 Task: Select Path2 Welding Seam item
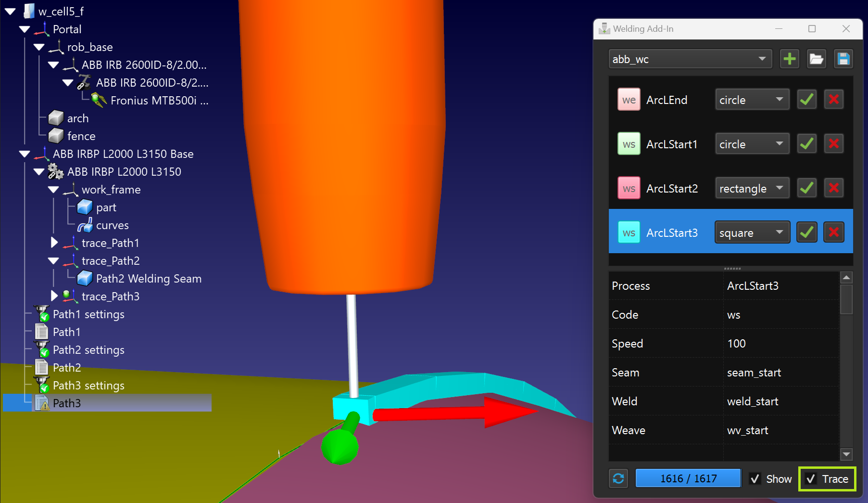(148, 279)
